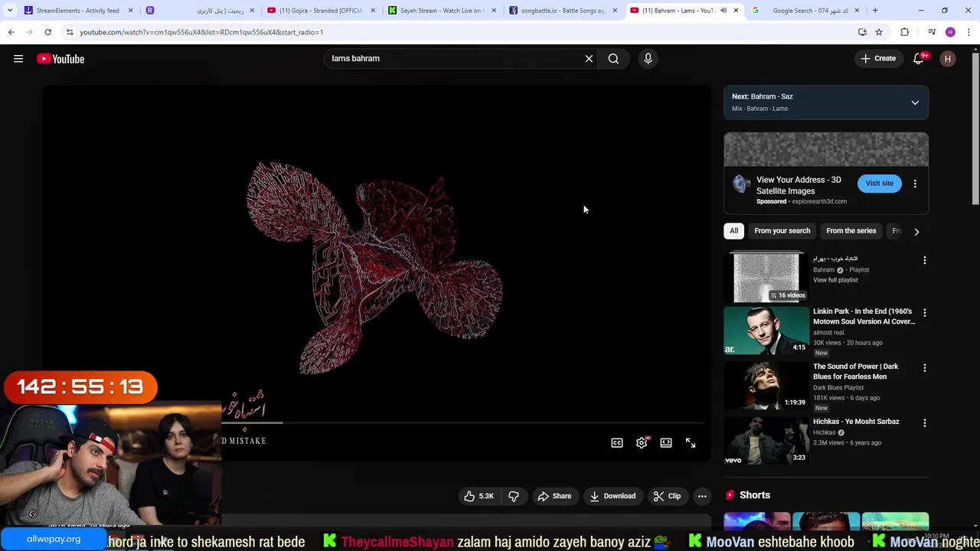Screen dimensions: 980x551
Task: Switch to songbattle.io tab
Action: point(563,11)
